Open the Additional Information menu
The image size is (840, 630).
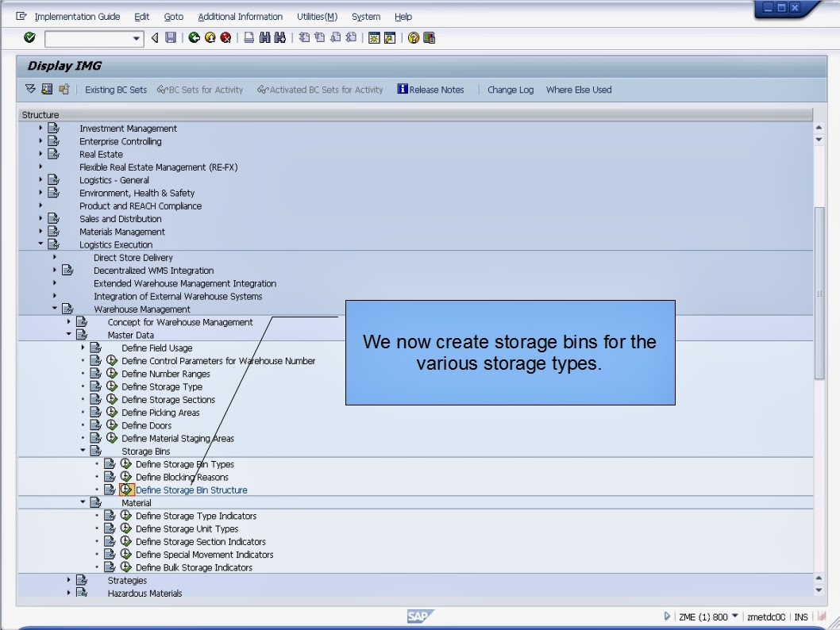pos(241,16)
